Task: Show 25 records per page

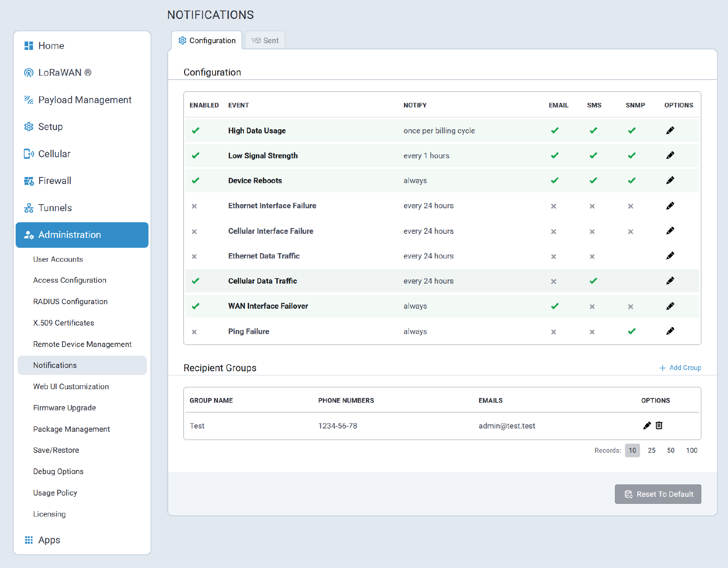Action: point(651,450)
